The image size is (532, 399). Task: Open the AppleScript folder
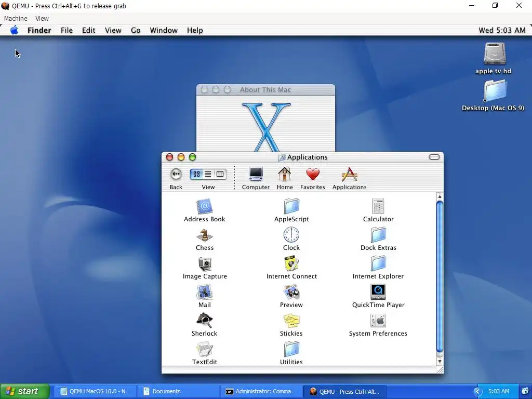click(291, 206)
